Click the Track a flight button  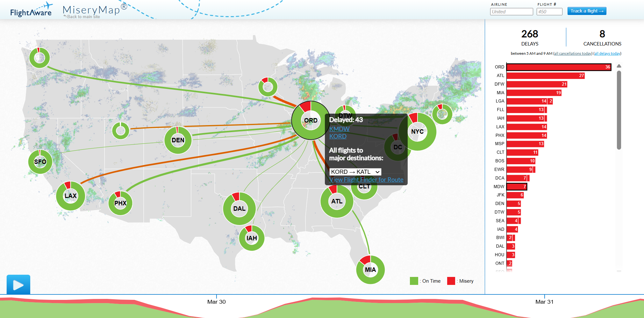[587, 11]
